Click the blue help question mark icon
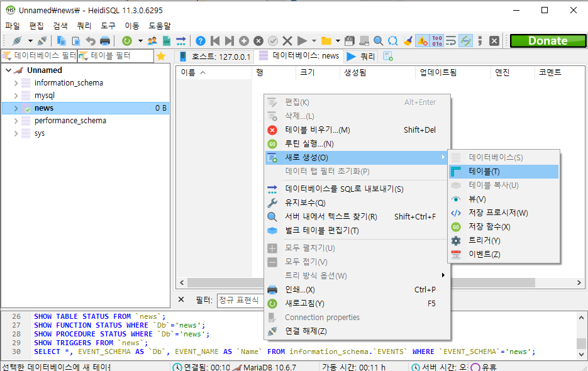This screenshot has width=588, height=371. click(x=201, y=41)
